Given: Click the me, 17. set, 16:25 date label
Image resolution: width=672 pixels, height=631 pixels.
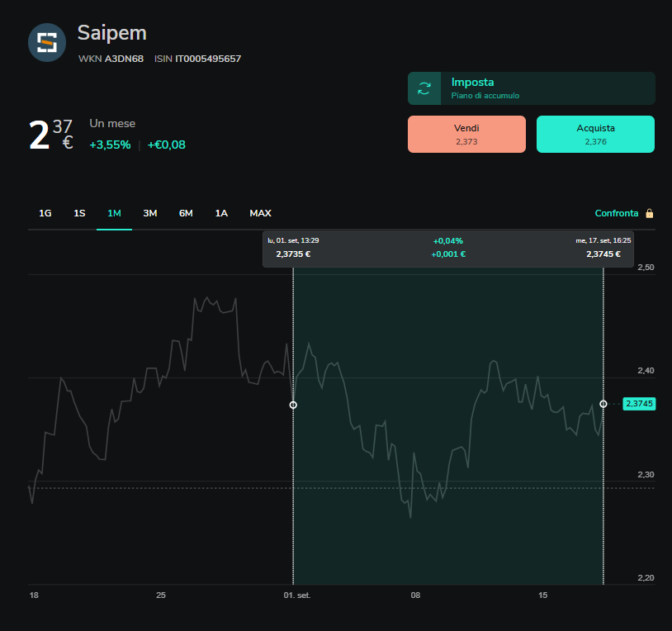Looking at the screenshot, I should (x=603, y=240).
